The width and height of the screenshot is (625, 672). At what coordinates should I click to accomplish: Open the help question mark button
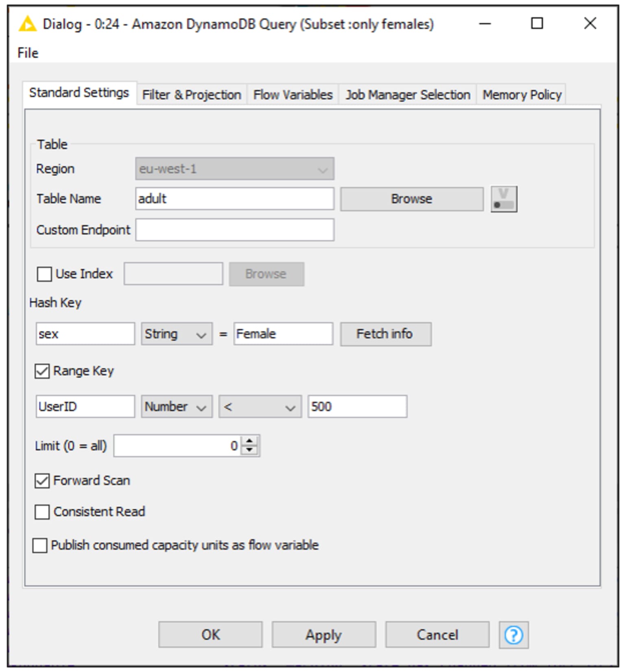pos(514,635)
